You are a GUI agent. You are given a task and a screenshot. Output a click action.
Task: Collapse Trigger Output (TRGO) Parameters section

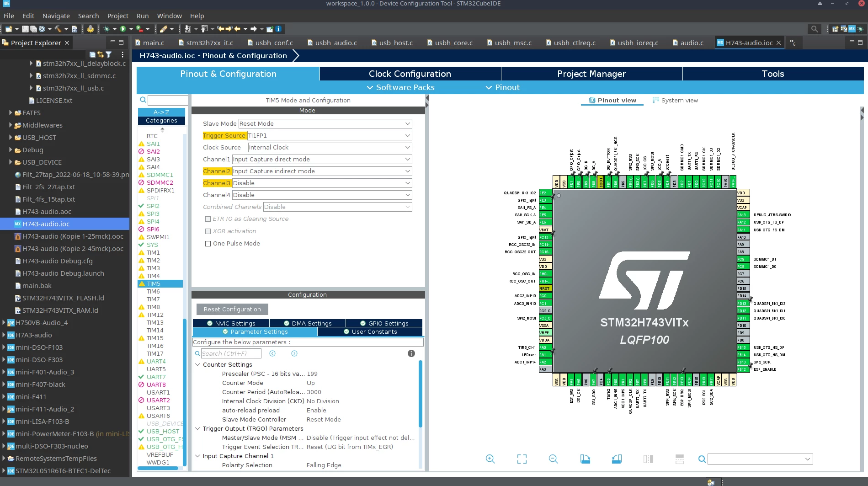tap(197, 429)
